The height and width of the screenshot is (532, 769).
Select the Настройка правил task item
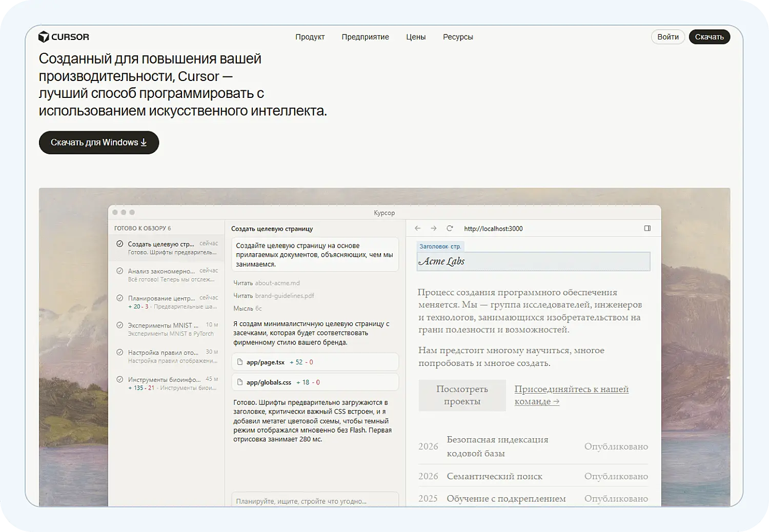point(167,356)
